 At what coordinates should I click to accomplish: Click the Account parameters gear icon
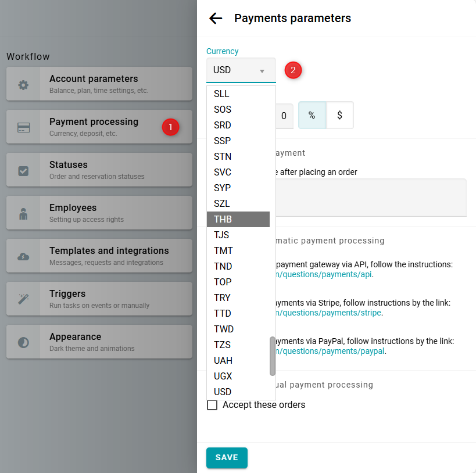23,85
